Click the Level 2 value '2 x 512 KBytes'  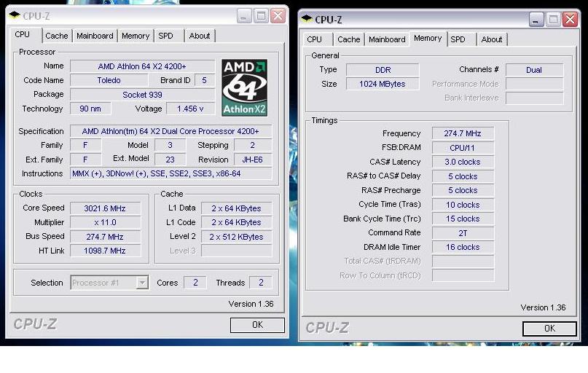tap(236, 237)
